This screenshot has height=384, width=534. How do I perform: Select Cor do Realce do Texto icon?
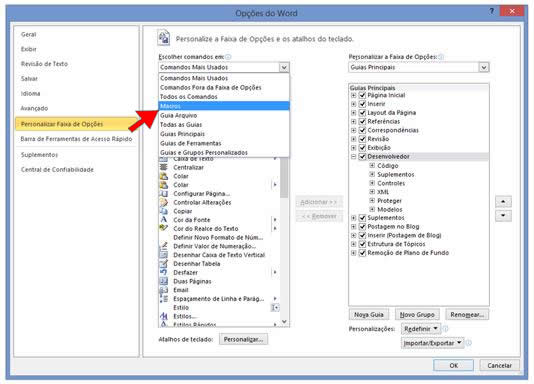click(x=164, y=228)
